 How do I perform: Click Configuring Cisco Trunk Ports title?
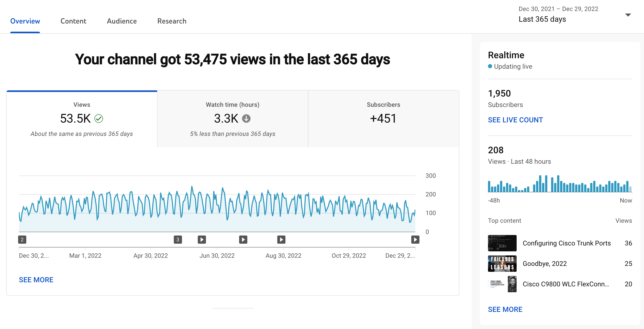click(567, 243)
